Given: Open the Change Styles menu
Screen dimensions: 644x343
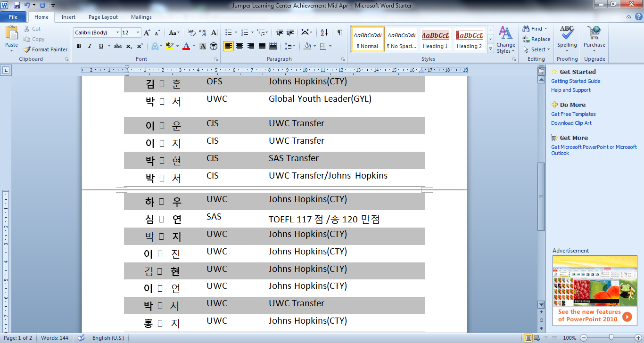Looking at the screenshot, I should pos(505,40).
